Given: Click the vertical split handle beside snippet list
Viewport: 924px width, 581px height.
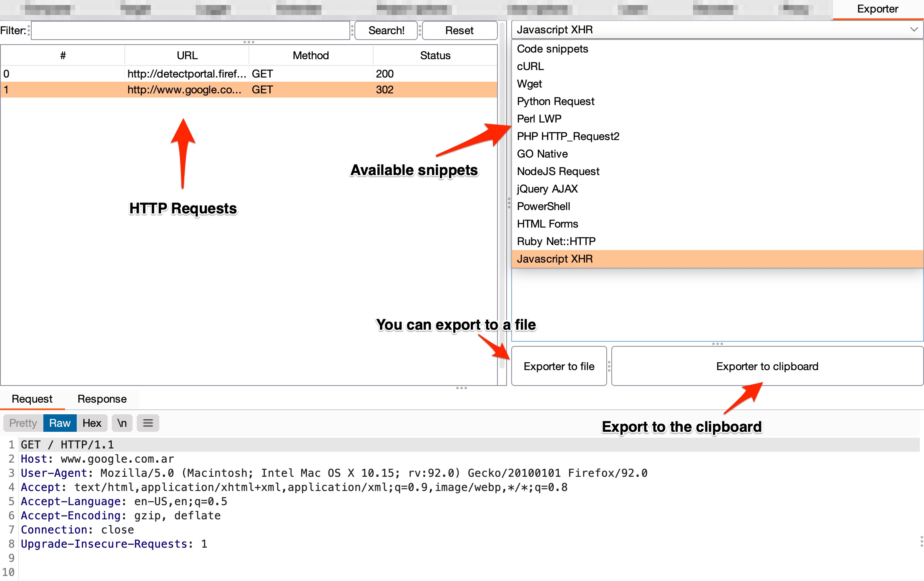Looking at the screenshot, I should pyautogui.click(x=509, y=203).
